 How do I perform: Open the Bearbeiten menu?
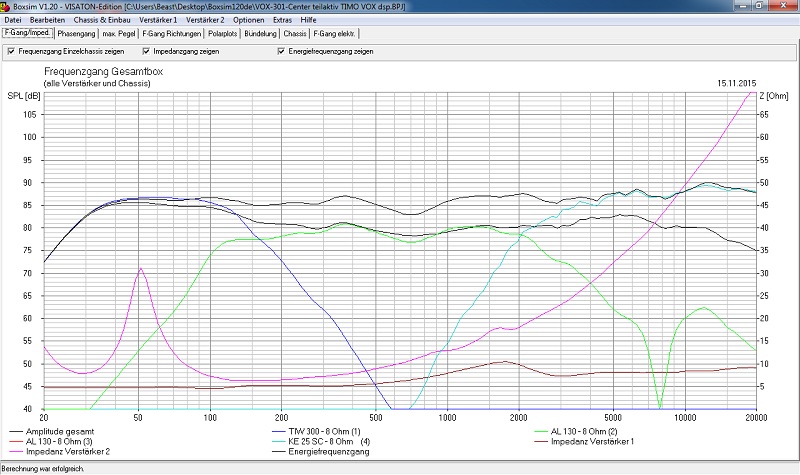pyautogui.click(x=46, y=20)
